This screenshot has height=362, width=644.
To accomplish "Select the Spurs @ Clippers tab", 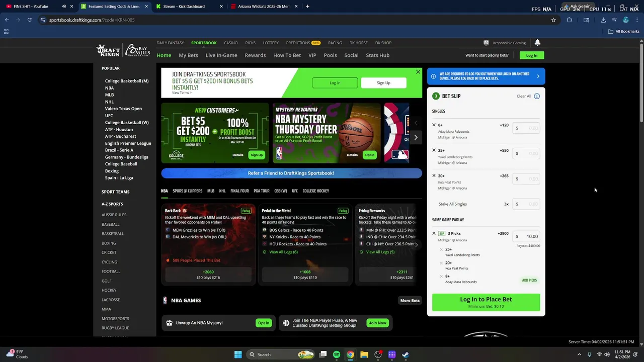I will pyautogui.click(x=187, y=191).
